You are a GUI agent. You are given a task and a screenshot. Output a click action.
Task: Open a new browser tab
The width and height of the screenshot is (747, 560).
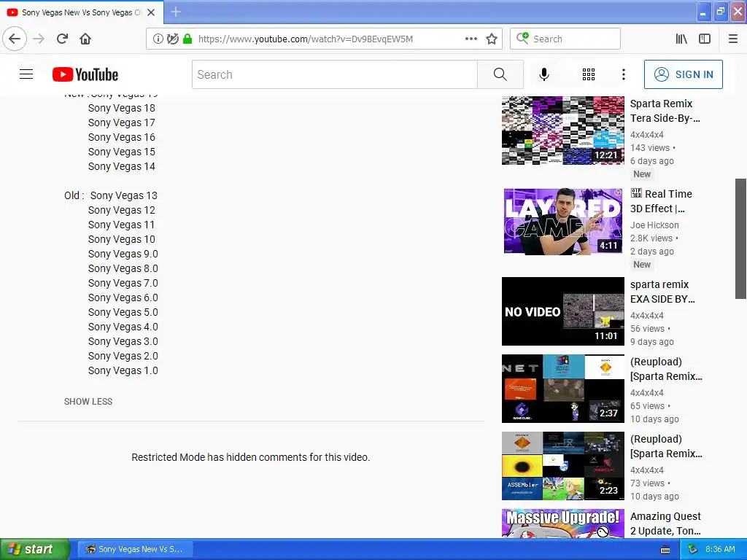[176, 12]
